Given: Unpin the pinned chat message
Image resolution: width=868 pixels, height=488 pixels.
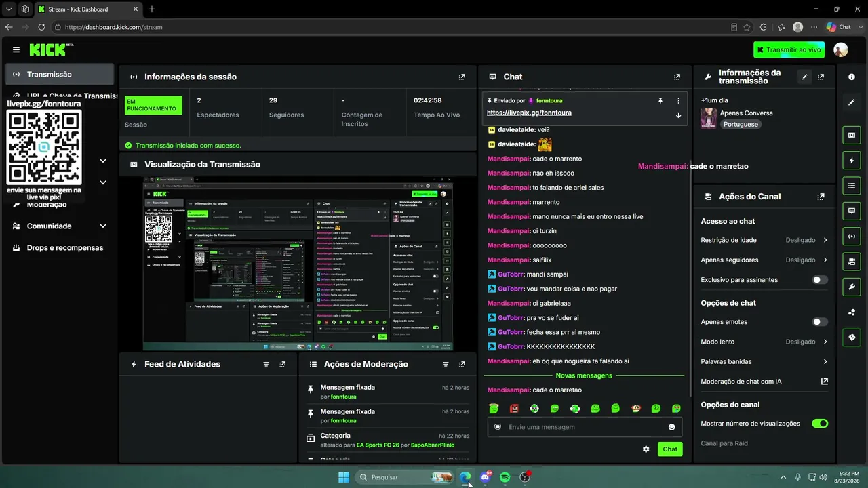Looking at the screenshot, I should pyautogui.click(x=660, y=100).
